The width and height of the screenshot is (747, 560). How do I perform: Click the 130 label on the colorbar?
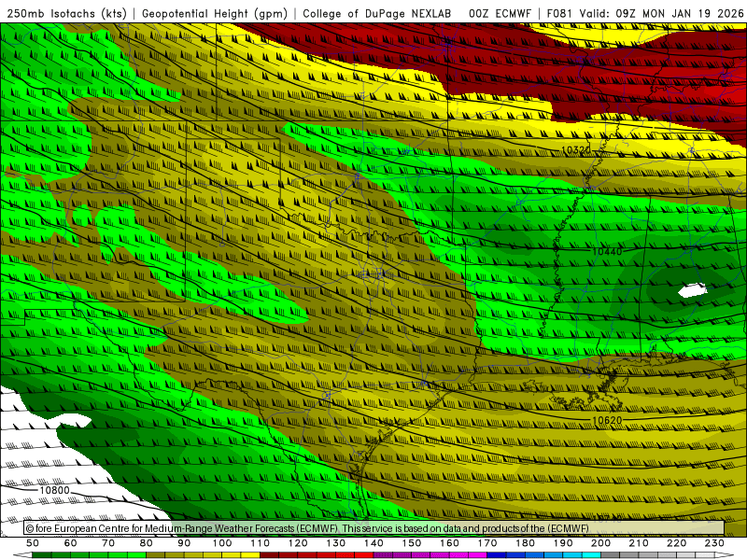click(335, 543)
